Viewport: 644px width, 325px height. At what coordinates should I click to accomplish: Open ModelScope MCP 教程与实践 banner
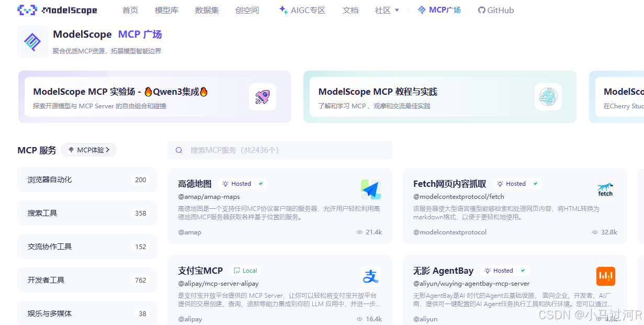439,97
